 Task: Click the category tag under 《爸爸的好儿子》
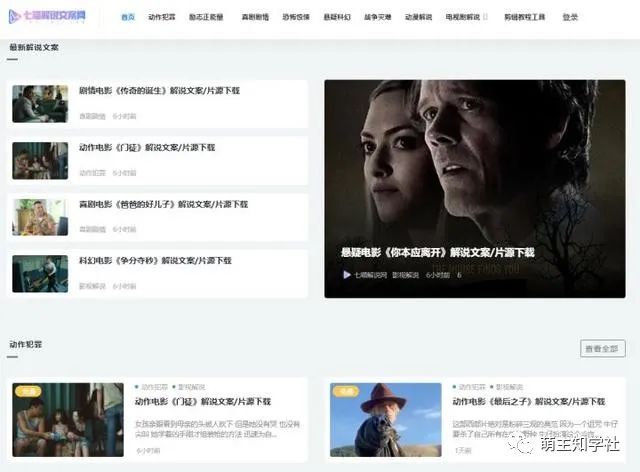[92, 229]
